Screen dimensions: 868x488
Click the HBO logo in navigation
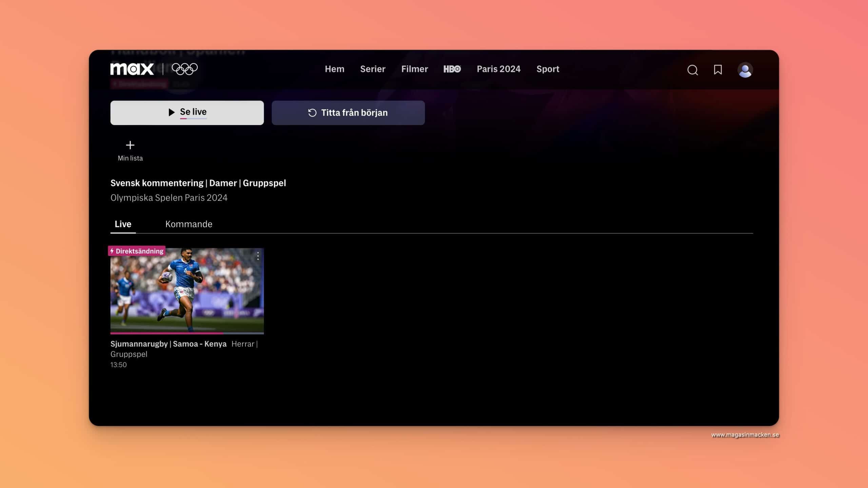(x=452, y=69)
